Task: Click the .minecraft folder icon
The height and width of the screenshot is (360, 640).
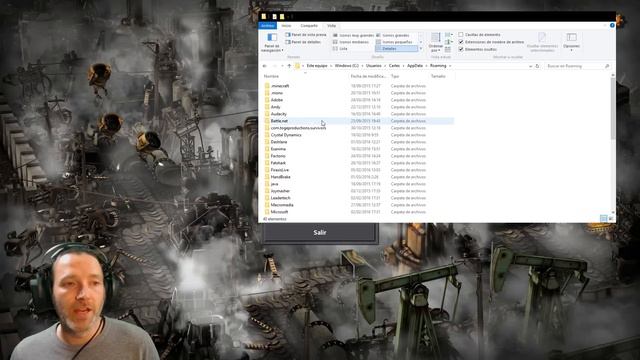Action: tap(267, 86)
